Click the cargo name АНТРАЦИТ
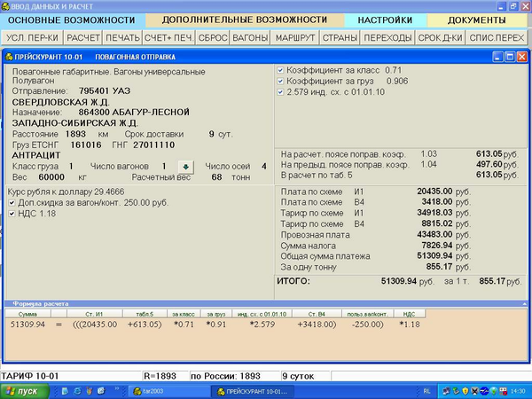Image resolution: width=532 pixels, height=399 pixels. pos(36,155)
